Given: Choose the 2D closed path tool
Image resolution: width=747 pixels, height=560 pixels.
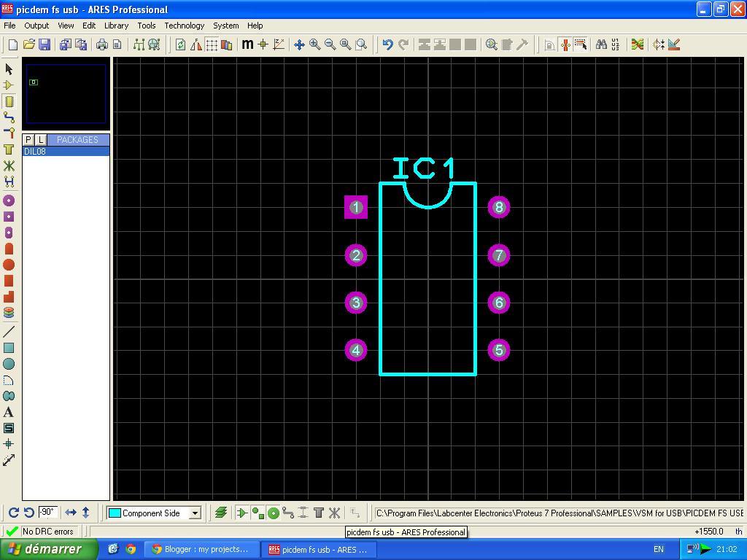Looking at the screenshot, I should pyautogui.click(x=9, y=396).
